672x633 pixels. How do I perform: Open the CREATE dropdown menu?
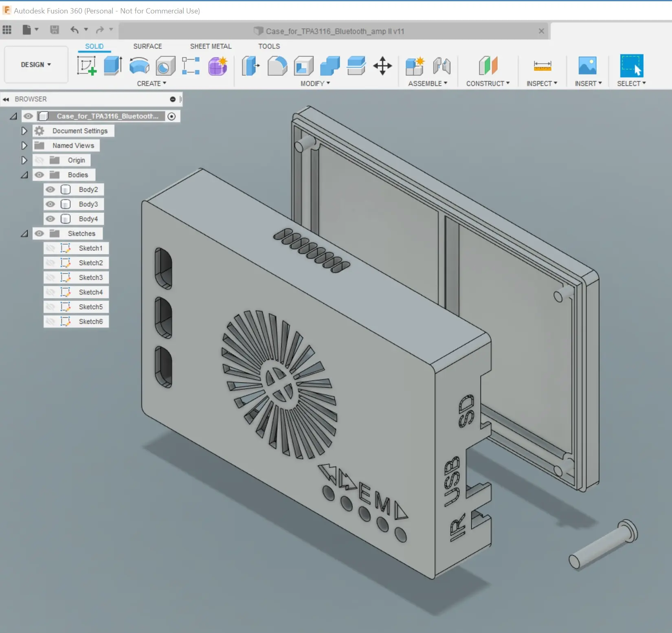(152, 84)
